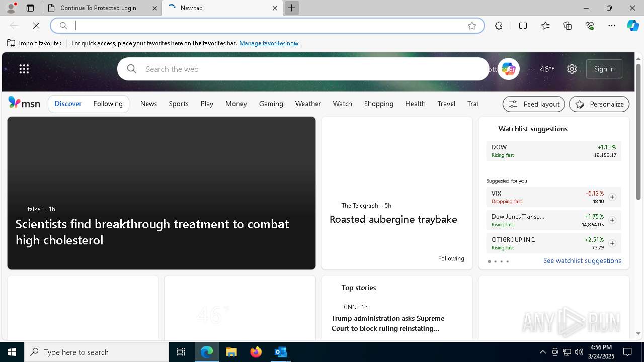Screen dimensions: 644x362
Task: Add Dow Jones Transp to watchlist
Action: (x=612, y=220)
